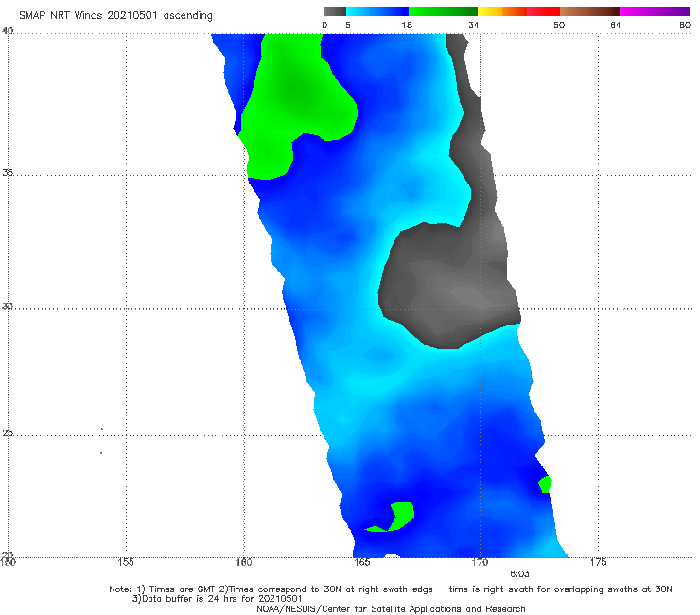Click the color bar label '64'

click(x=616, y=25)
